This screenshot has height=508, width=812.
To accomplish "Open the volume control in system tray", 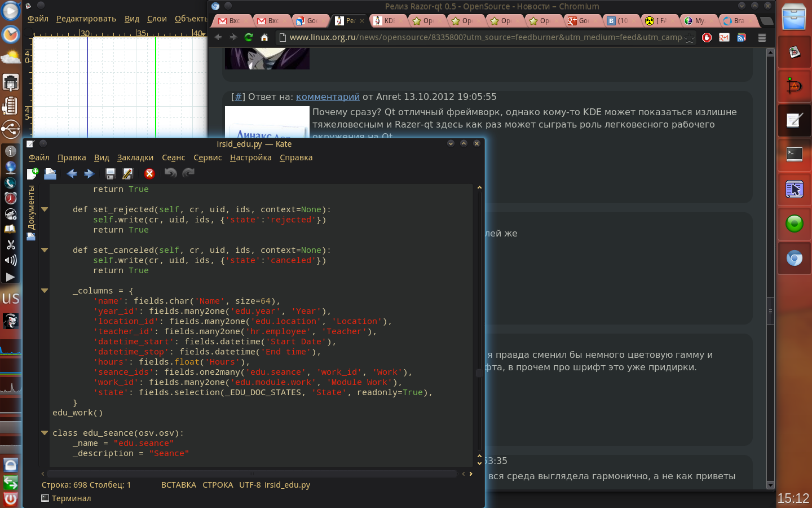I will [10, 260].
